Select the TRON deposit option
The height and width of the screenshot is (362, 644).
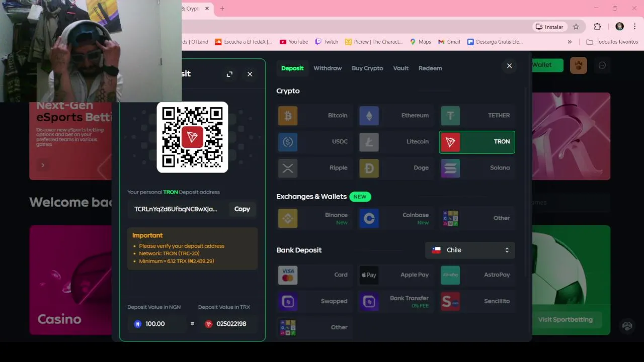[477, 142]
